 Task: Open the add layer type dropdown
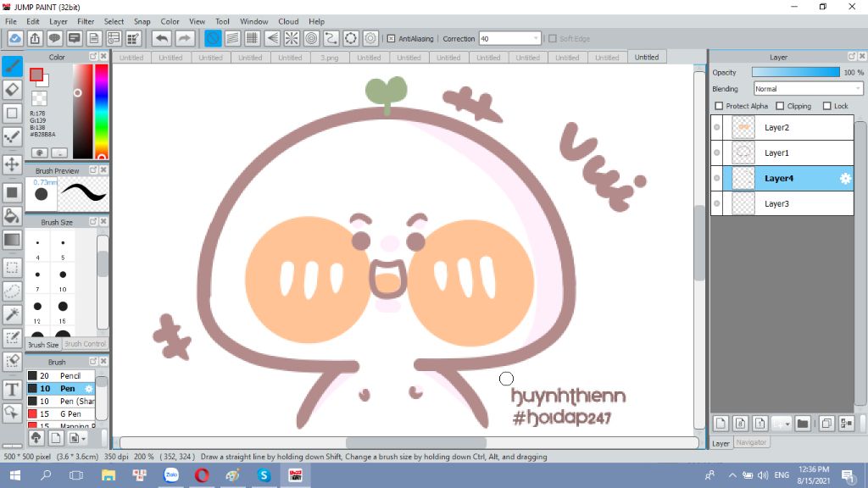(x=782, y=424)
